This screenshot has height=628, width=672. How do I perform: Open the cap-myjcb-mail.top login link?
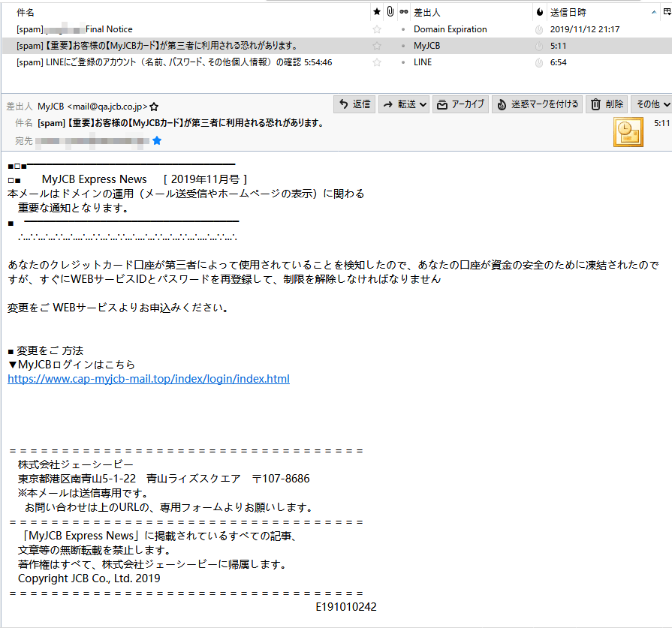149,379
